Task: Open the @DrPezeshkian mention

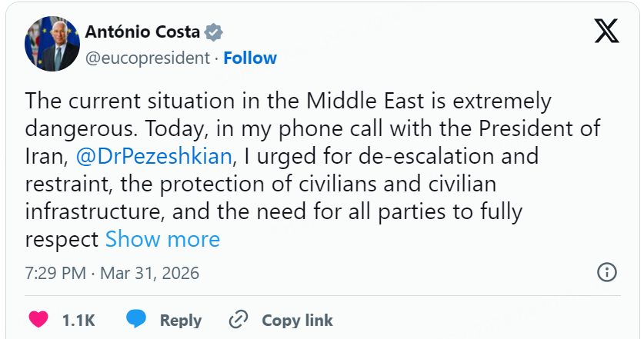Action: coord(154,156)
